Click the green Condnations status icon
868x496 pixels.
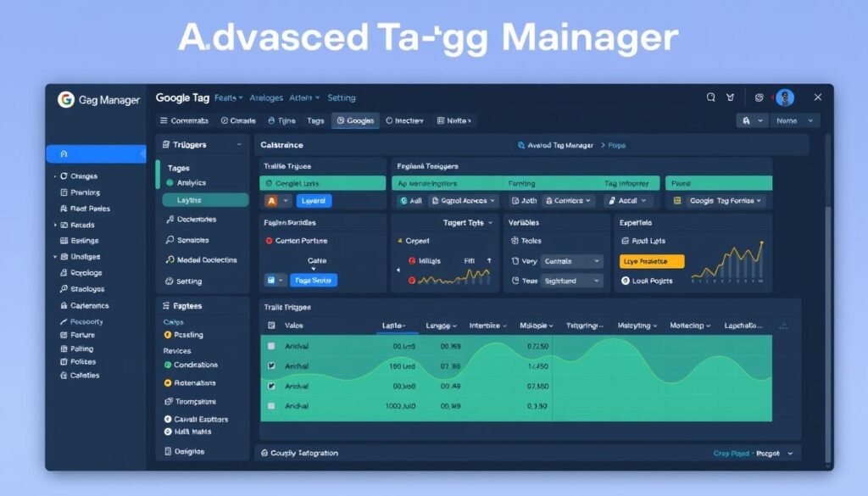[168, 365]
